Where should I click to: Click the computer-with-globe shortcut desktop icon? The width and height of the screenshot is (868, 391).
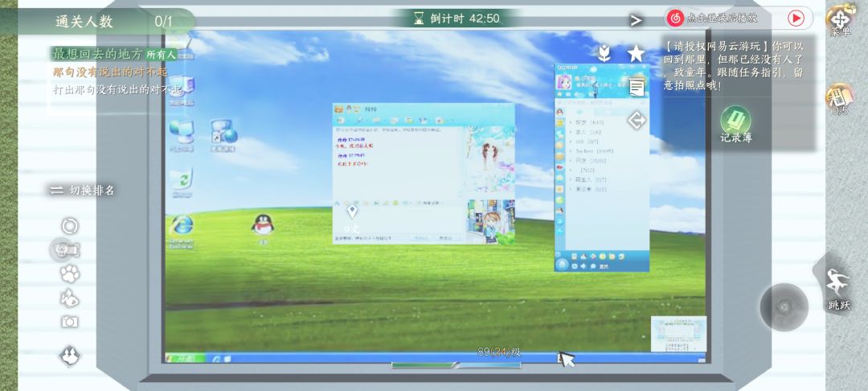[223, 135]
